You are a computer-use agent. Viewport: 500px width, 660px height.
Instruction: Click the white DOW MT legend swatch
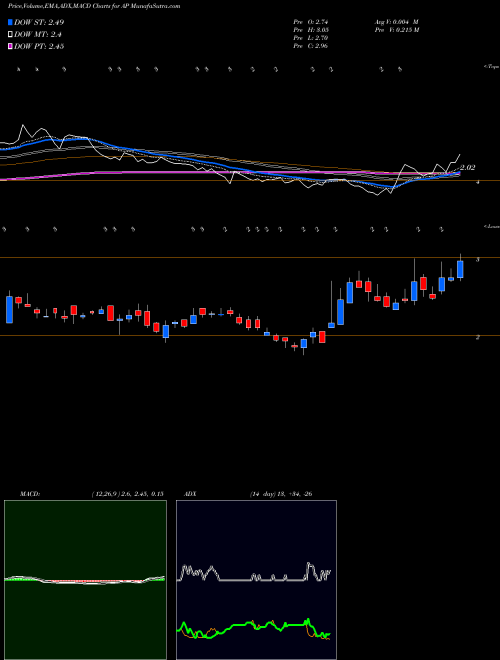click(x=11, y=35)
